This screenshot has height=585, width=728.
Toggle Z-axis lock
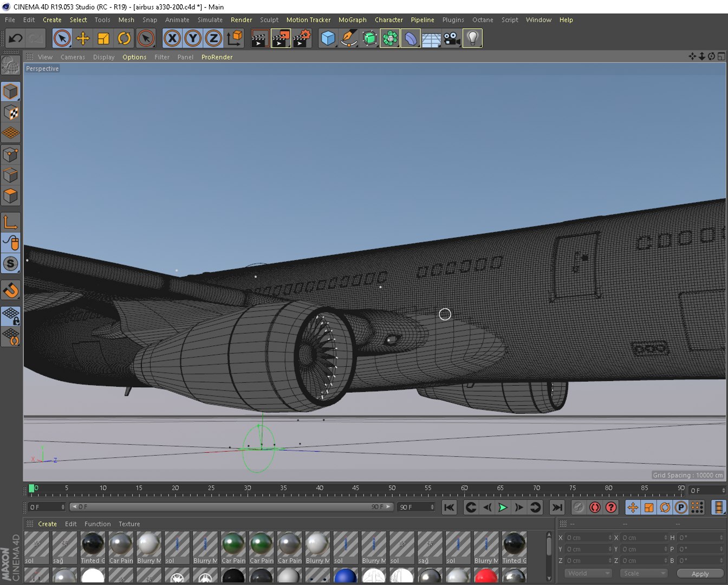coord(214,38)
